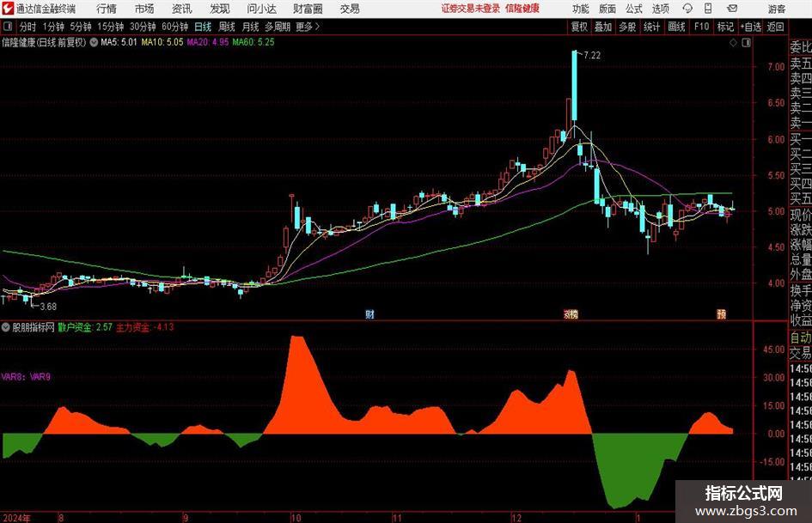
Task: Click the 游客 guest account label
Action: [x=777, y=9]
